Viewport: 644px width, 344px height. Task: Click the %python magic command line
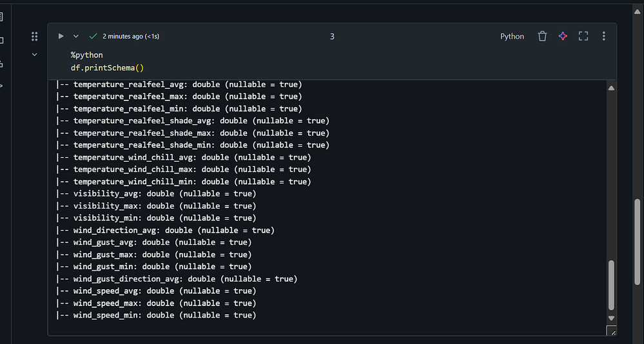pos(87,55)
